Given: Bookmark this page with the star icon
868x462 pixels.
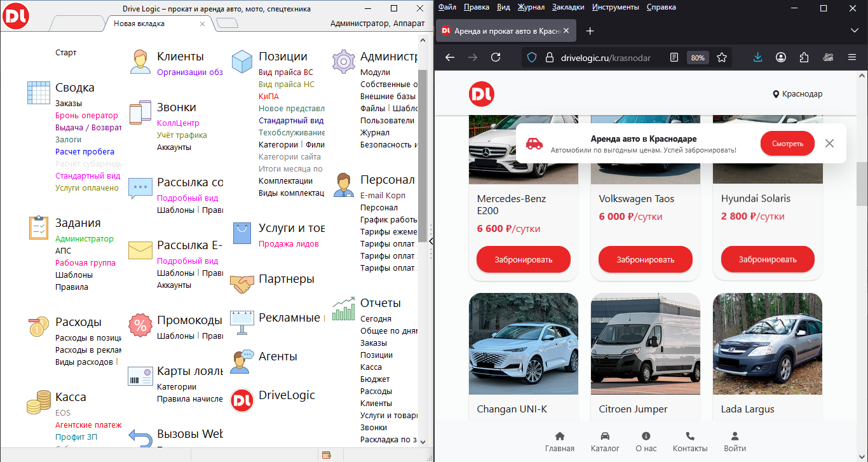Looking at the screenshot, I should coord(722,57).
